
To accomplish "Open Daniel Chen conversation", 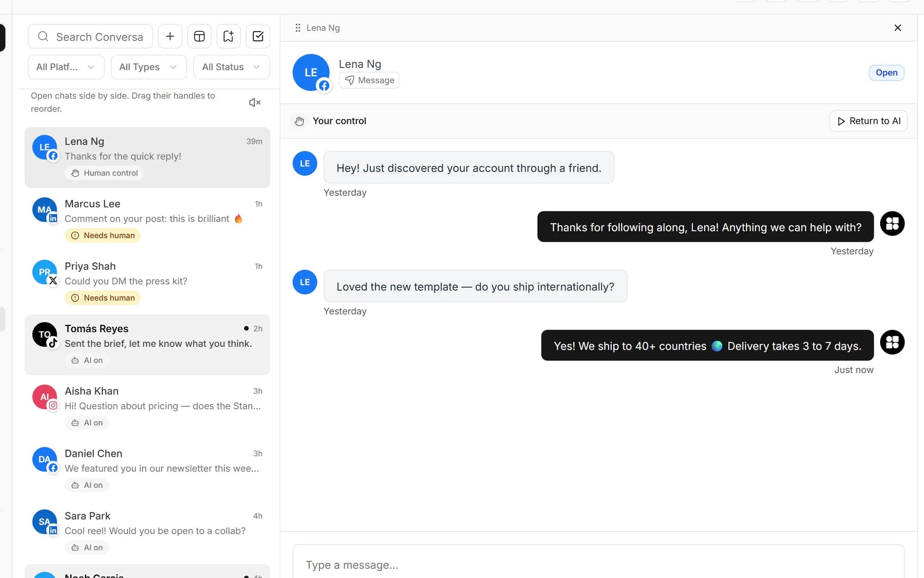I will click(x=147, y=469).
